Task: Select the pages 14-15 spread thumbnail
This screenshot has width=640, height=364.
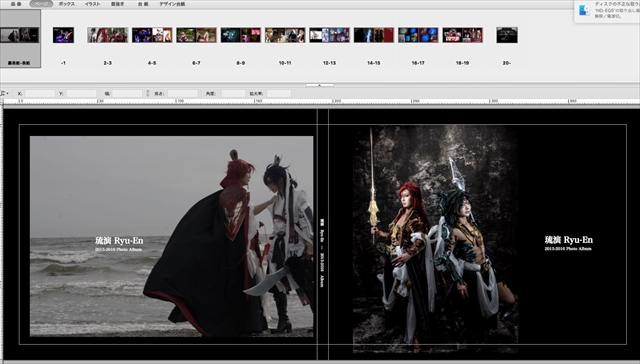Action: coord(374,35)
